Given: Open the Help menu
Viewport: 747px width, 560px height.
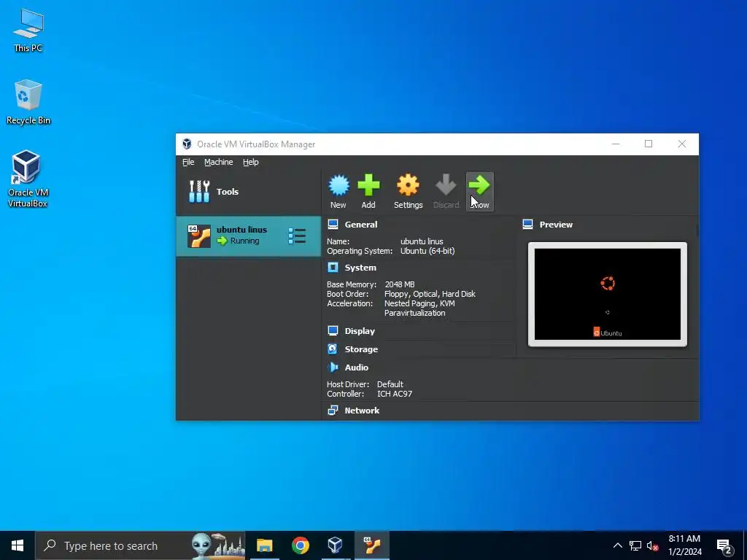Looking at the screenshot, I should pos(251,162).
